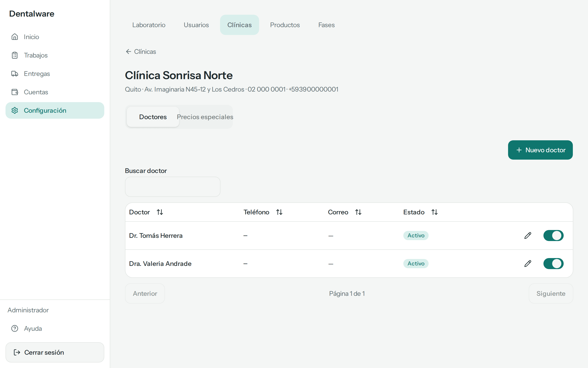This screenshot has height=368, width=588.
Task: Click the Inicio home icon
Action: click(14, 37)
